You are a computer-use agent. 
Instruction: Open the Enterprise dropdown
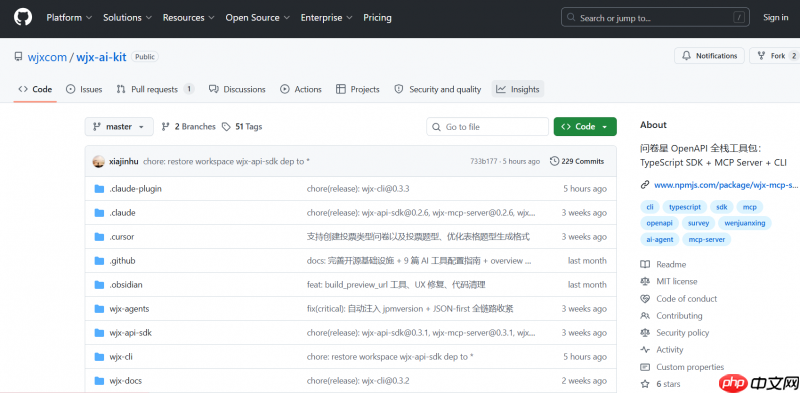tap(327, 17)
